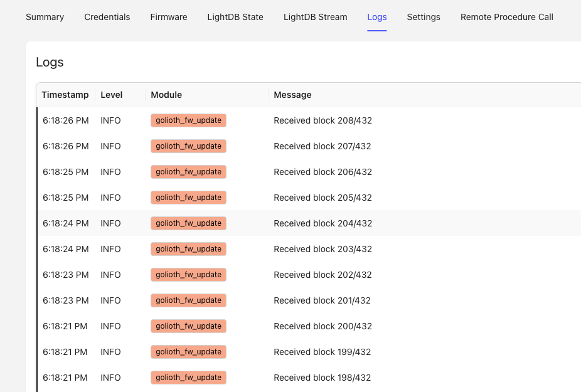The height and width of the screenshot is (392, 581).
Task: Click golioth_fw_update tag in block 203 row
Action: click(x=188, y=249)
